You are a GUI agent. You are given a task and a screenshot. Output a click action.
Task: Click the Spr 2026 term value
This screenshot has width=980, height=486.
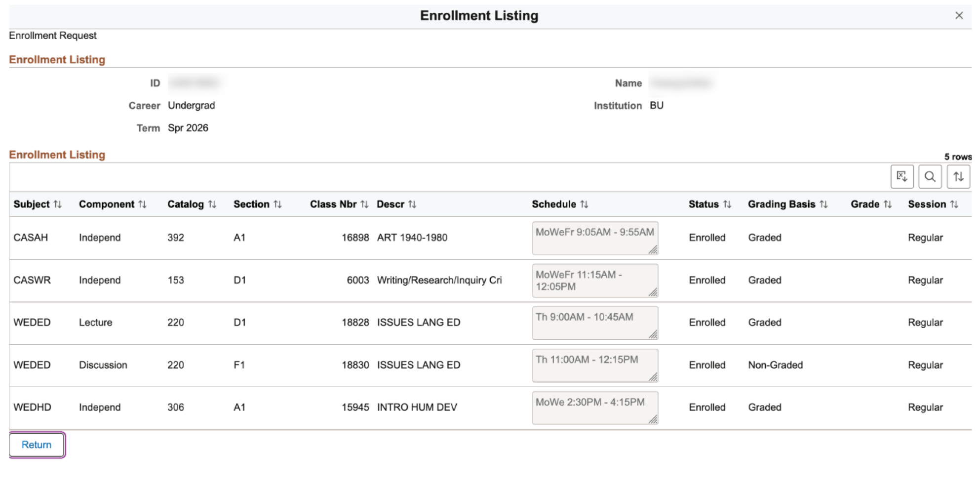[x=188, y=128]
